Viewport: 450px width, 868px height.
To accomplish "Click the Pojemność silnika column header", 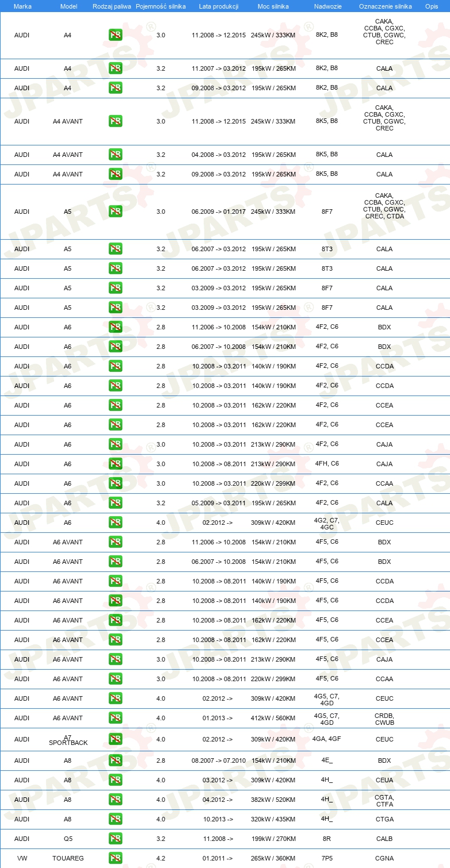I will tap(161, 6).
